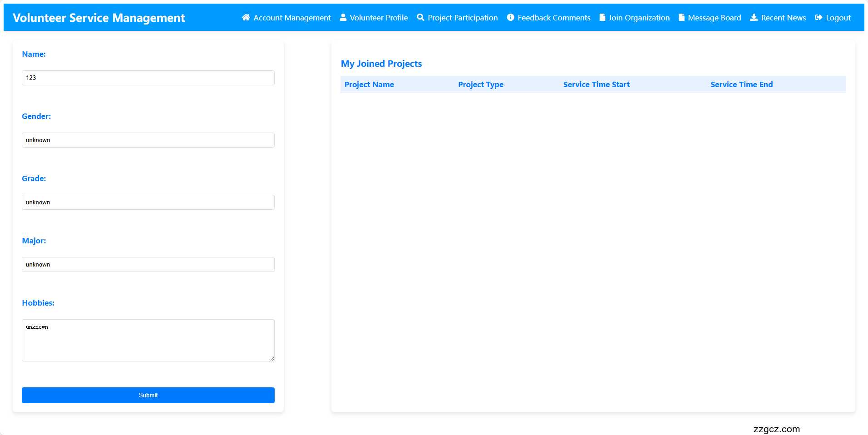Click the home icon beside Account Management
868x435 pixels.
pos(246,18)
